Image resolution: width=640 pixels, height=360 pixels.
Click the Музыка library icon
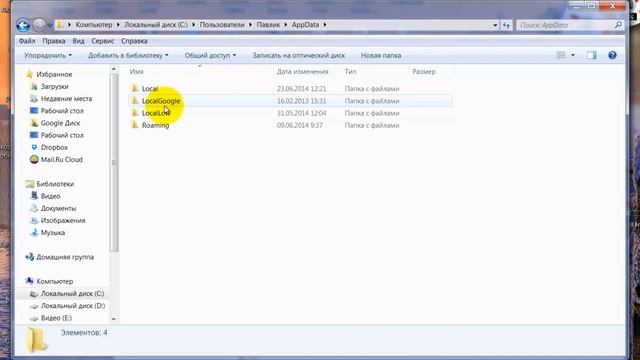click(x=34, y=233)
